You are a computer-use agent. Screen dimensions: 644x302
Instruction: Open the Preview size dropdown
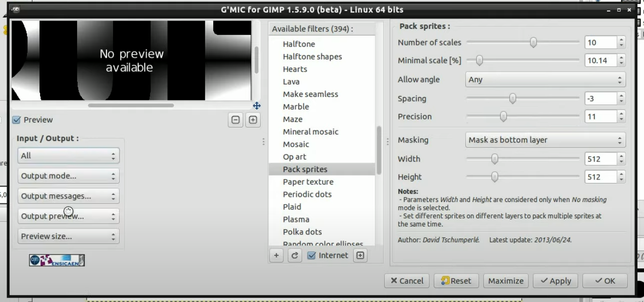(69, 236)
